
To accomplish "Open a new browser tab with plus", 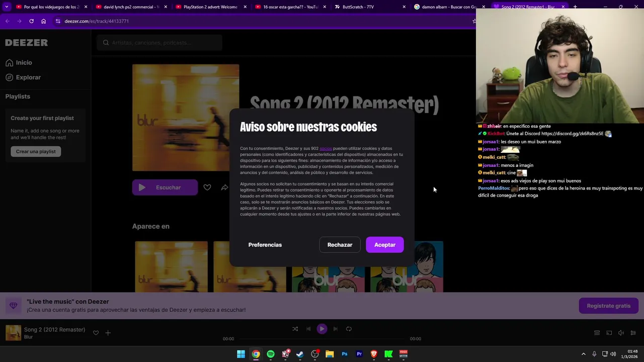I will pos(575,7).
